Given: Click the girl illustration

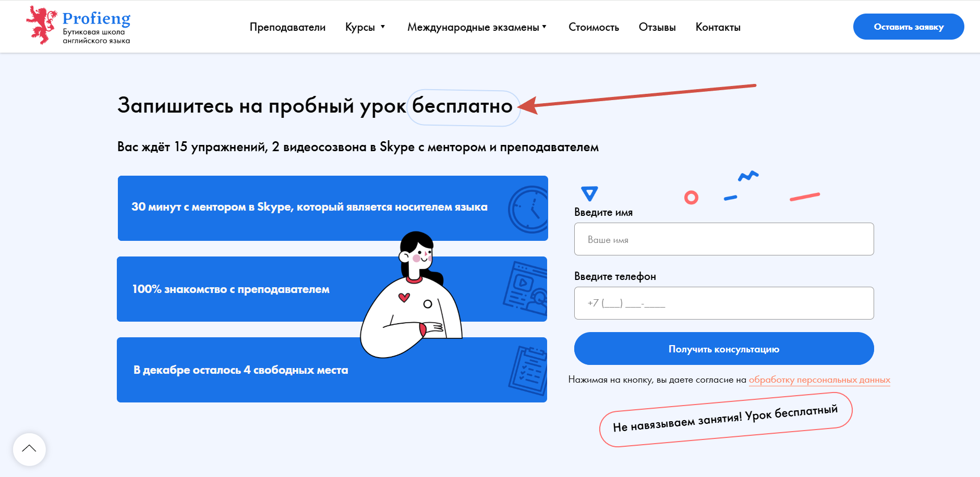Looking at the screenshot, I should 412,295.
